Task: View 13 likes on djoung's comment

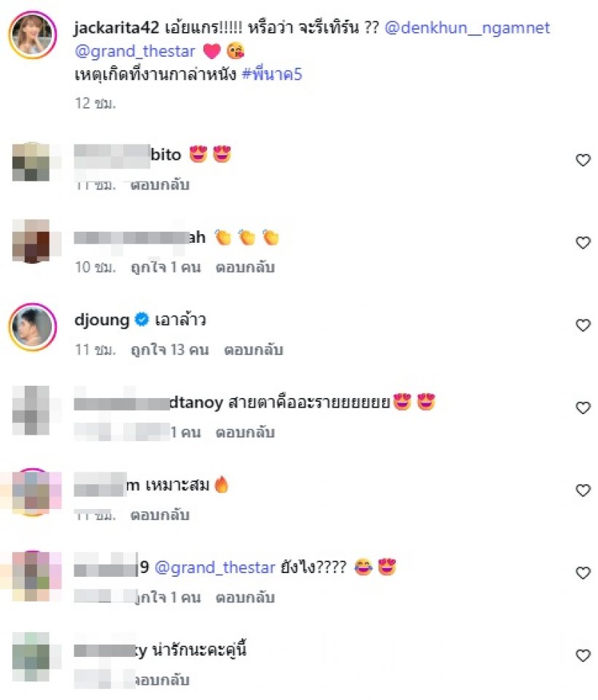Action: (x=170, y=349)
